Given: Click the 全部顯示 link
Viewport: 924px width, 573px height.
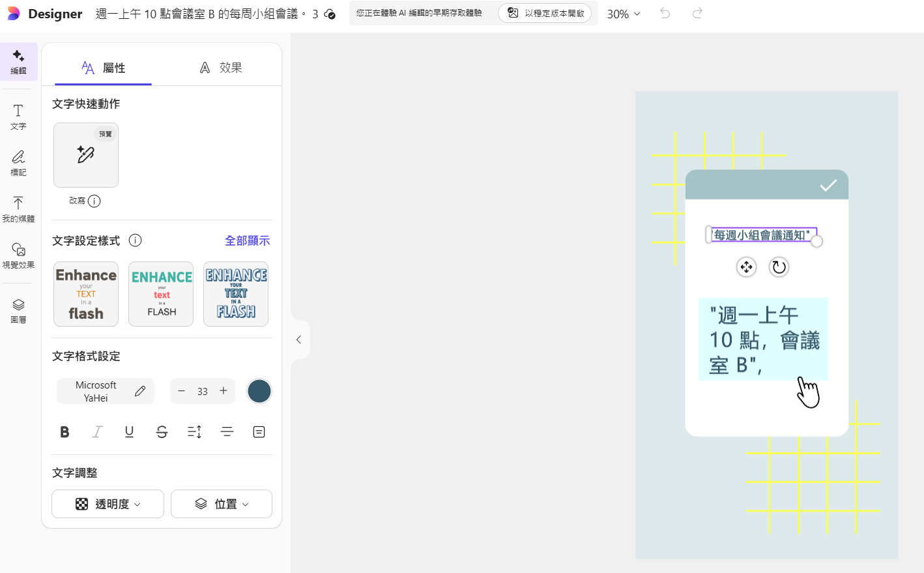Looking at the screenshot, I should 247,241.
